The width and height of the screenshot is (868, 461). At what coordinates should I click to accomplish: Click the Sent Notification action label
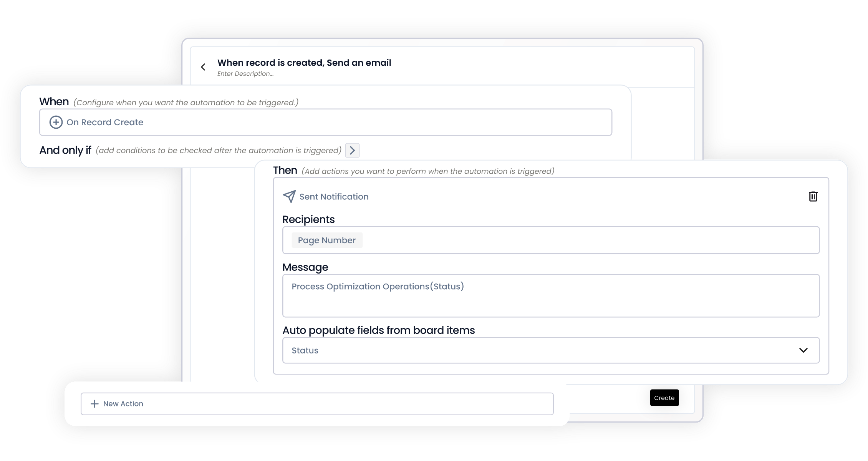tap(334, 197)
